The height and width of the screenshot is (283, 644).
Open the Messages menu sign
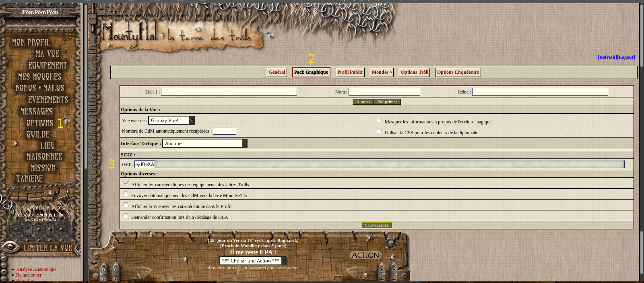tap(36, 111)
